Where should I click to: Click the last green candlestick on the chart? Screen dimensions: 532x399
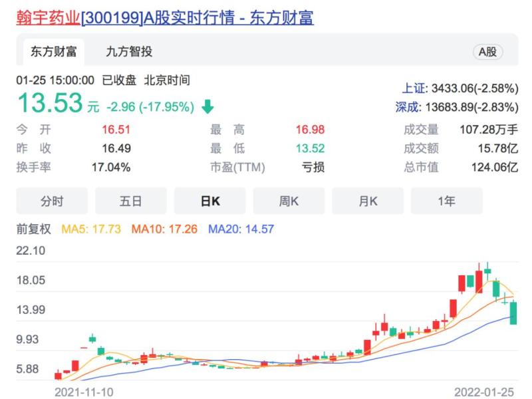coord(513,313)
